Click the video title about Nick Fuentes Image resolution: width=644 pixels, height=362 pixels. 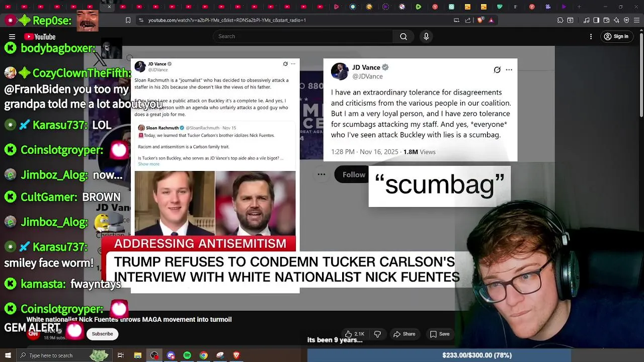[x=129, y=319]
